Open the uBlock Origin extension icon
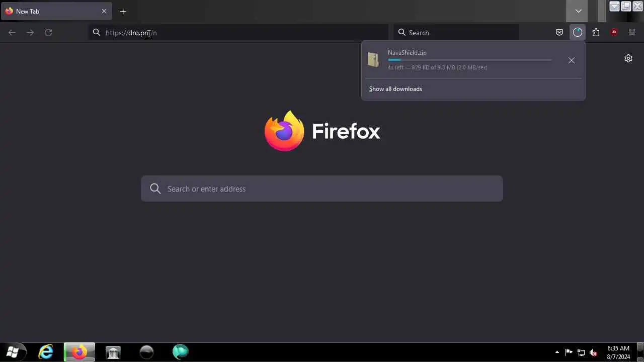 pos(614,33)
